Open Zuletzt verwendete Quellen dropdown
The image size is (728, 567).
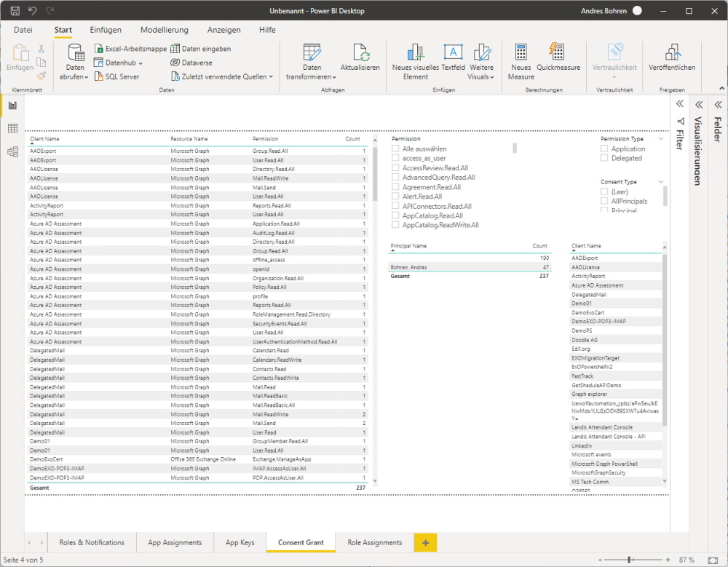[x=271, y=77]
